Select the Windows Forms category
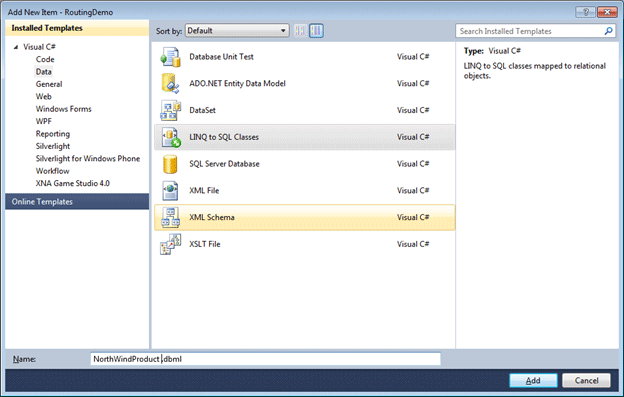The width and height of the screenshot is (624, 397). click(64, 109)
